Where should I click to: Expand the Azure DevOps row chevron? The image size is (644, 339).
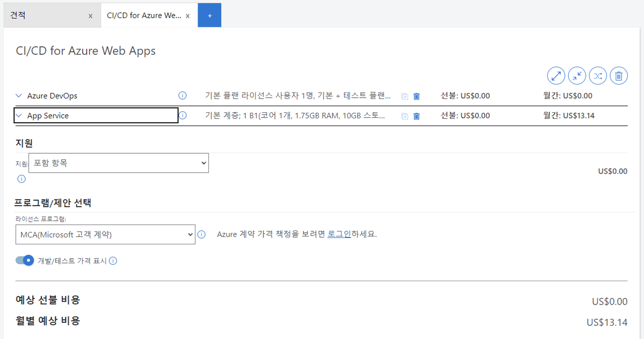19,96
